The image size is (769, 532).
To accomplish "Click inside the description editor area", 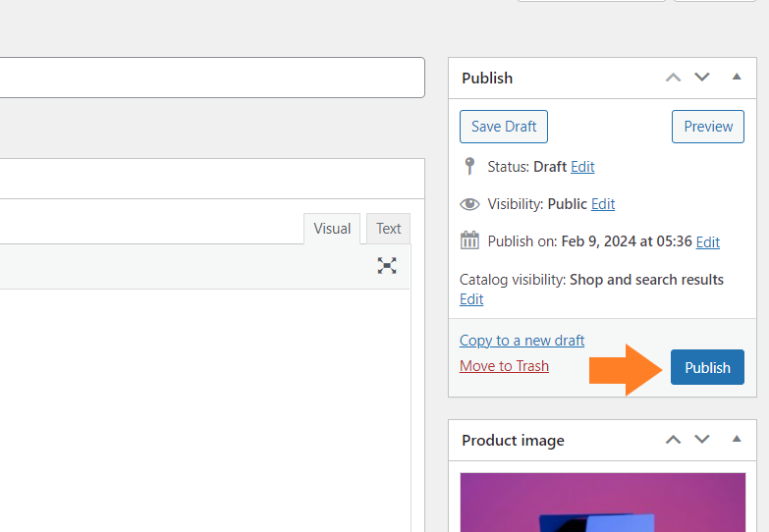I will (204, 410).
